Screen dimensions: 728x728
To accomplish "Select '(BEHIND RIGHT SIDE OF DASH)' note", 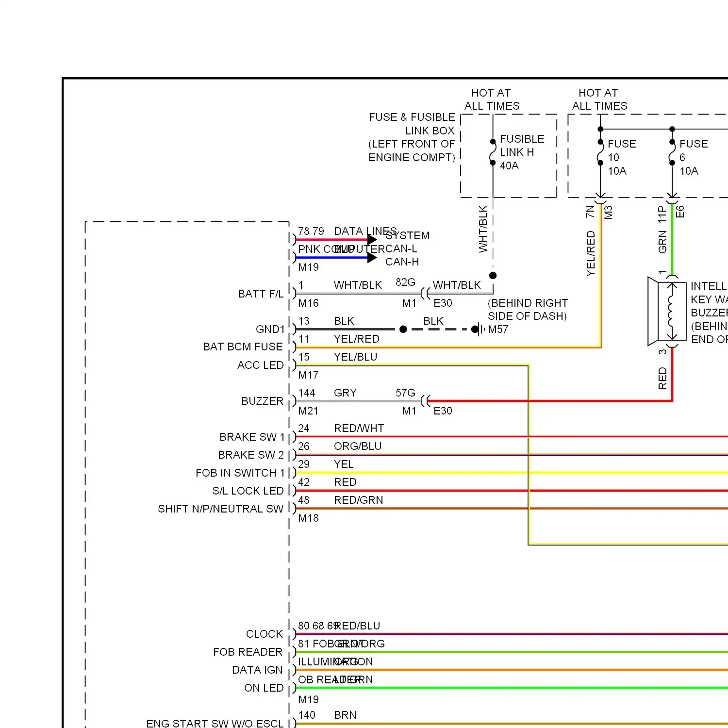I will (x=528, y=310).
